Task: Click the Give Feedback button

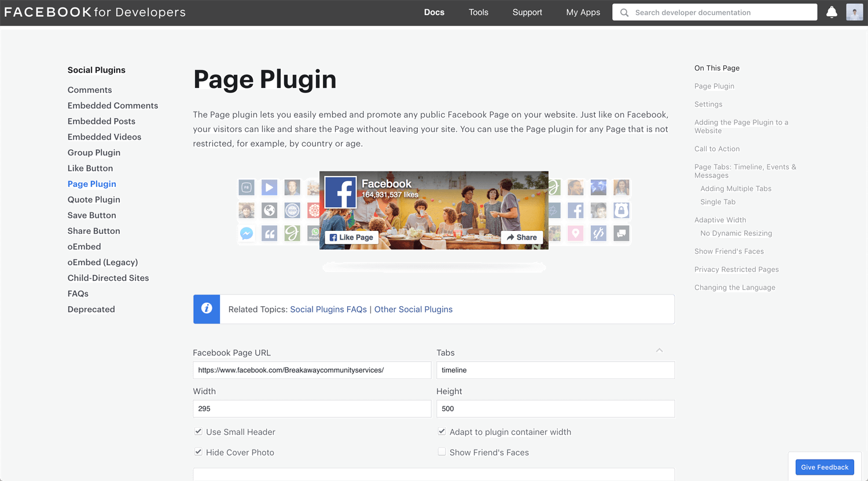Action: coord(825,467)
